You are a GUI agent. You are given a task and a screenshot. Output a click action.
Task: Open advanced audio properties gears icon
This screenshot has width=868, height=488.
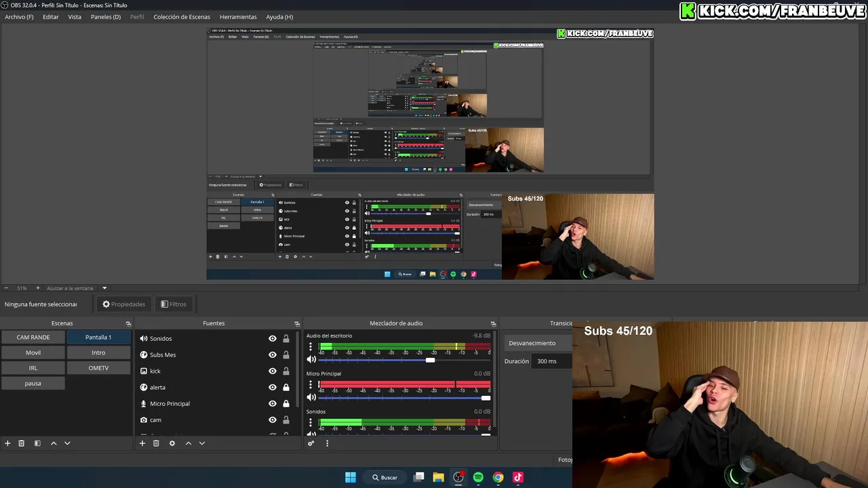(x=311, y=443)
